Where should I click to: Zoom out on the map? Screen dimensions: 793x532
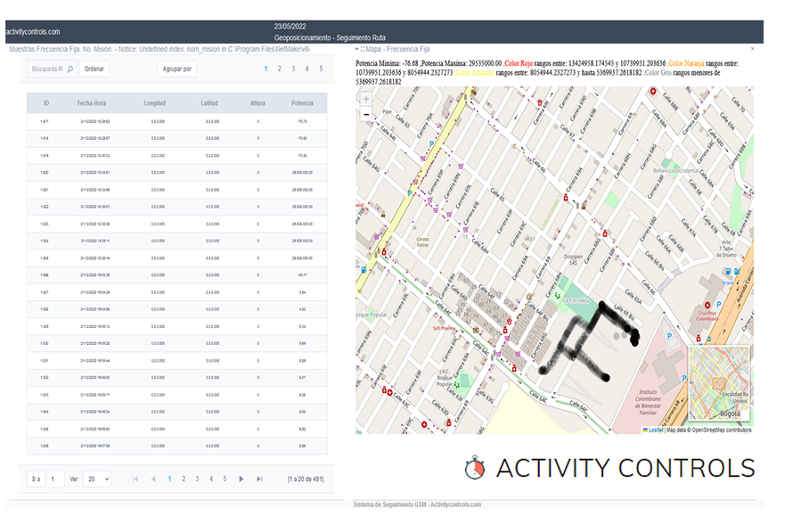click(366, 114)
